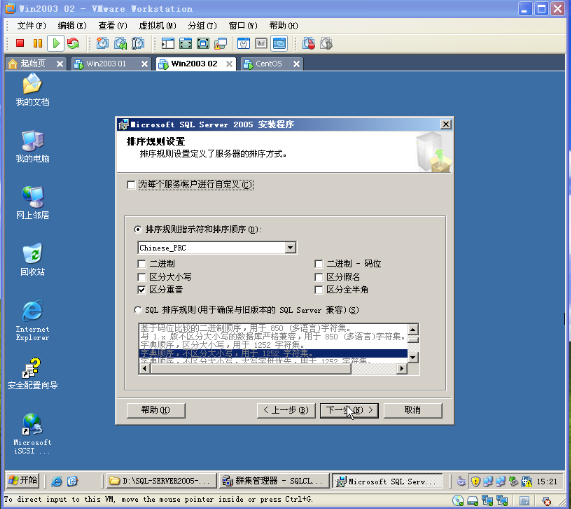Viewport: 571px width, 509px height.
Task: Select Microsoft iSCSI desktop icon
Action: tap(32, 434)
